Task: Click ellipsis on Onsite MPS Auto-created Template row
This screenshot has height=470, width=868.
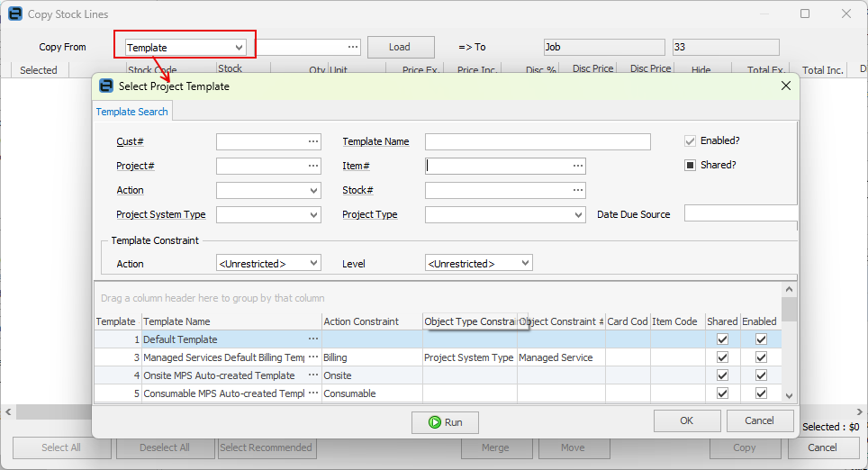Action: 313,375
